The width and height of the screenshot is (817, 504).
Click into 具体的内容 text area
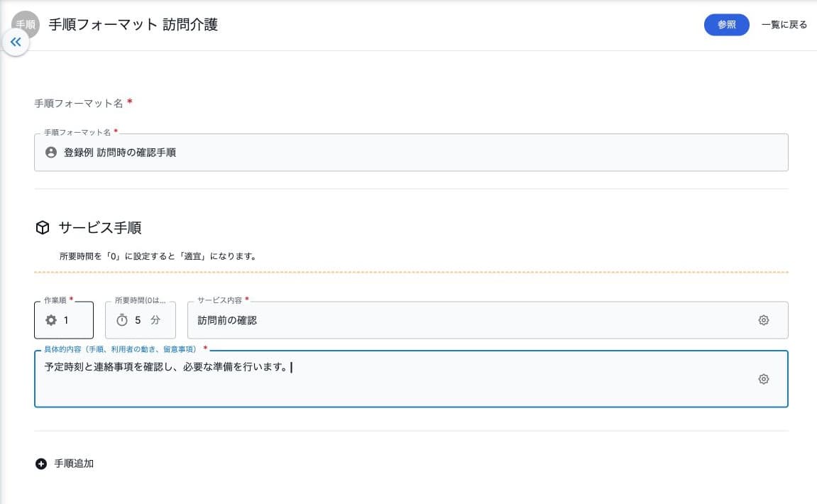pos(411,379)
